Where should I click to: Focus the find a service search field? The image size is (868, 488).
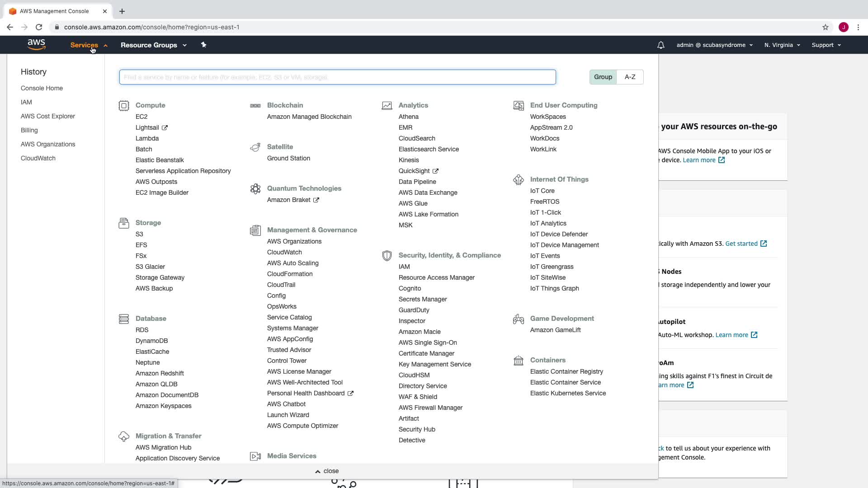(x=337, y=77)
